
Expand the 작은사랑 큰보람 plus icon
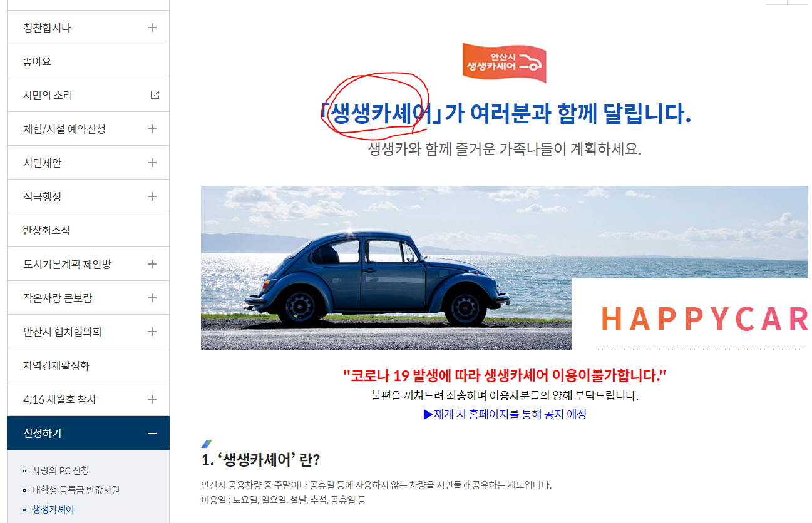[x=152, y=298]
